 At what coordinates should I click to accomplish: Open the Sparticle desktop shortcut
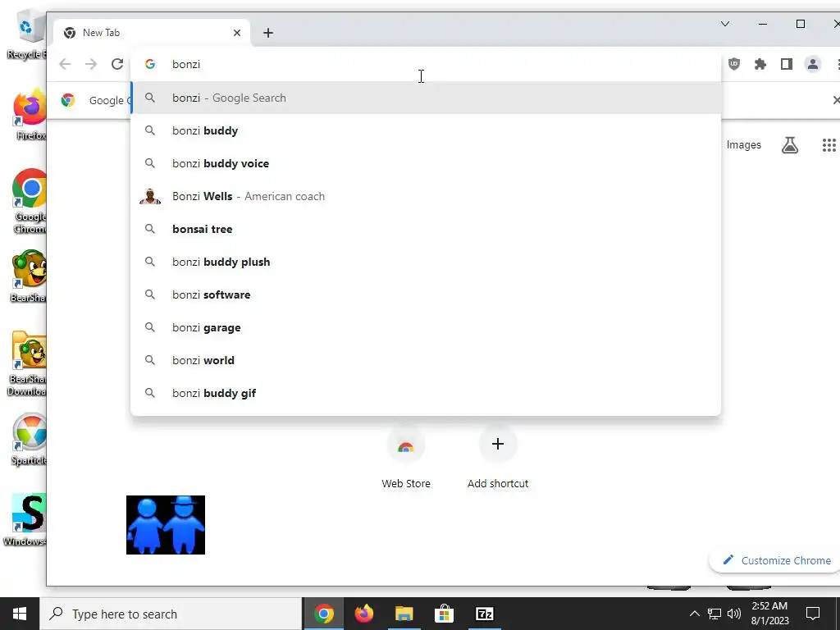pyautogui.click(x=30, y=440)
